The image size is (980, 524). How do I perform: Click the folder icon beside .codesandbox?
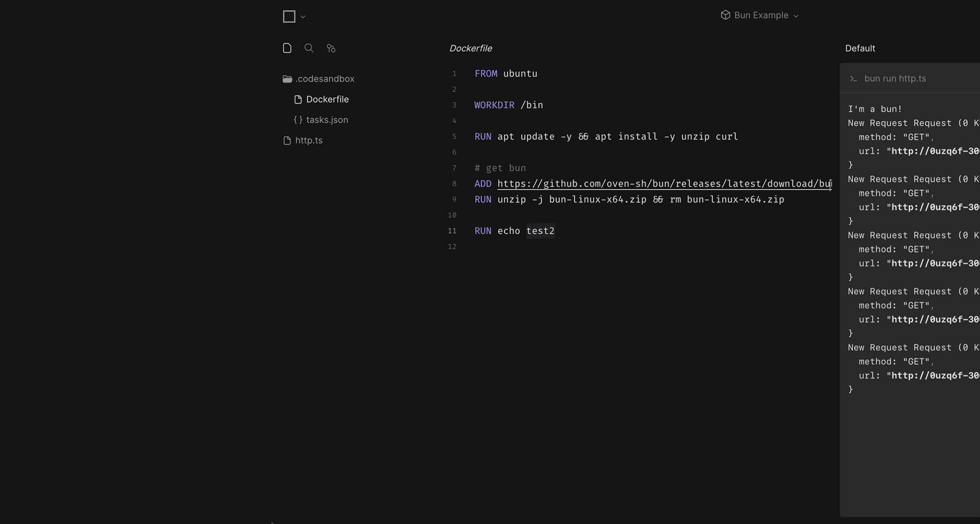tap(287, 78)
